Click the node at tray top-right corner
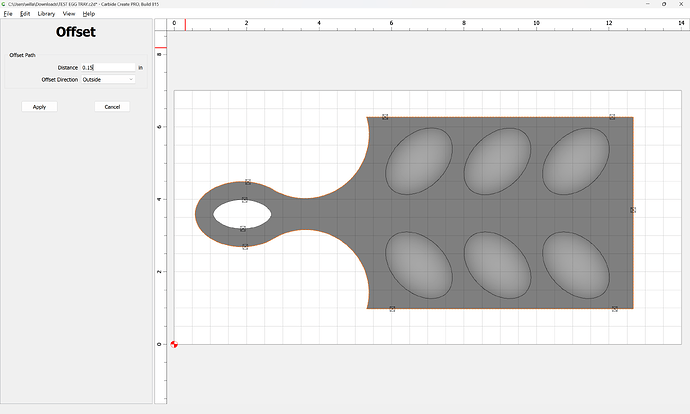 coord(612,117)
